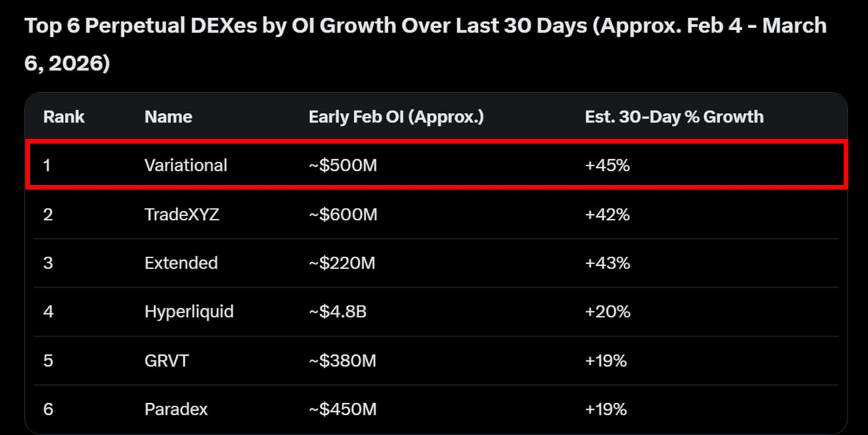Viewport: 868px width, 435px height.
Task: Click the rank 5 cell
Action: (x=48, y=360)
